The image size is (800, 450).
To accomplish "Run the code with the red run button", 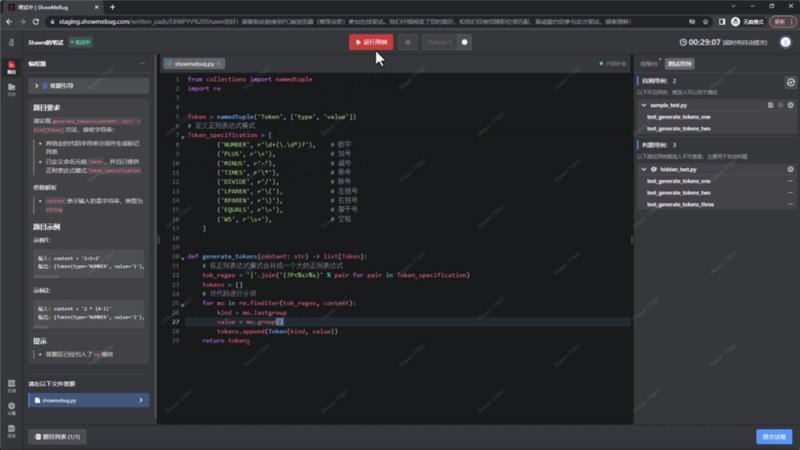I will click(x=370, y=42).
